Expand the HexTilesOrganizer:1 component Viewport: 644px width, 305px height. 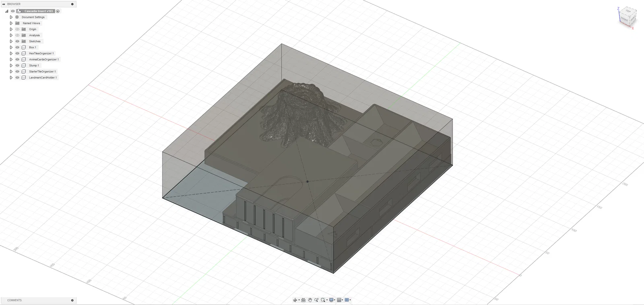(x=11, y=54)
